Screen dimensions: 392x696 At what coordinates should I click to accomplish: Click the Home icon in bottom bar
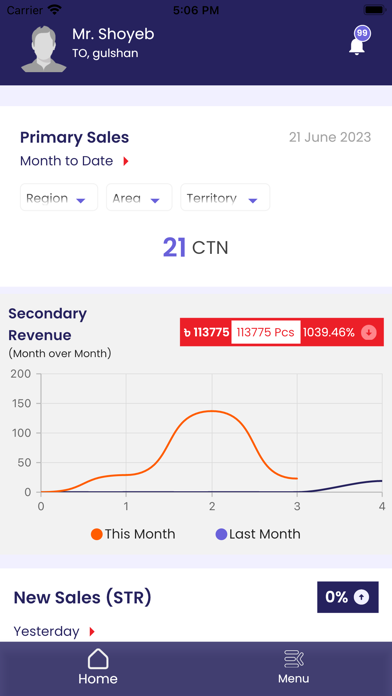pyautogui.click(x=98, y=659)
